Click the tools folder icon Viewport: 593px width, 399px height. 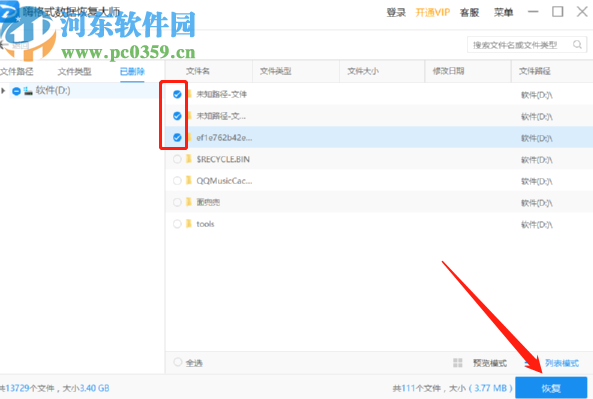click(x=189, y=224)
